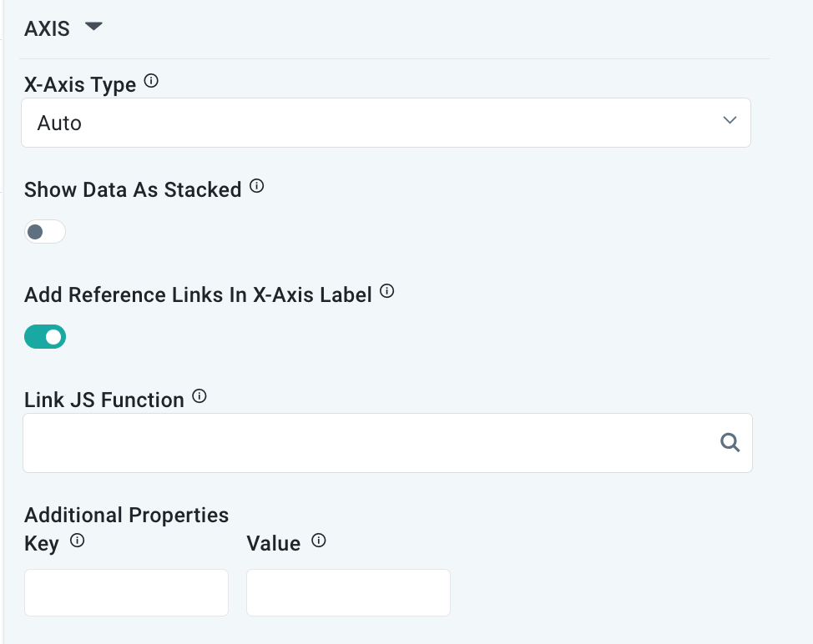Click info icon beside Add Reference Links label
Screen dimensions: 813x644
point(387,292)
